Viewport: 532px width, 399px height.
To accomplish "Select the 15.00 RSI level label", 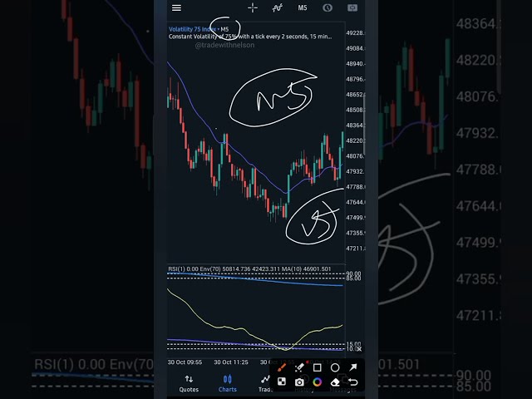I will [353, 344].
